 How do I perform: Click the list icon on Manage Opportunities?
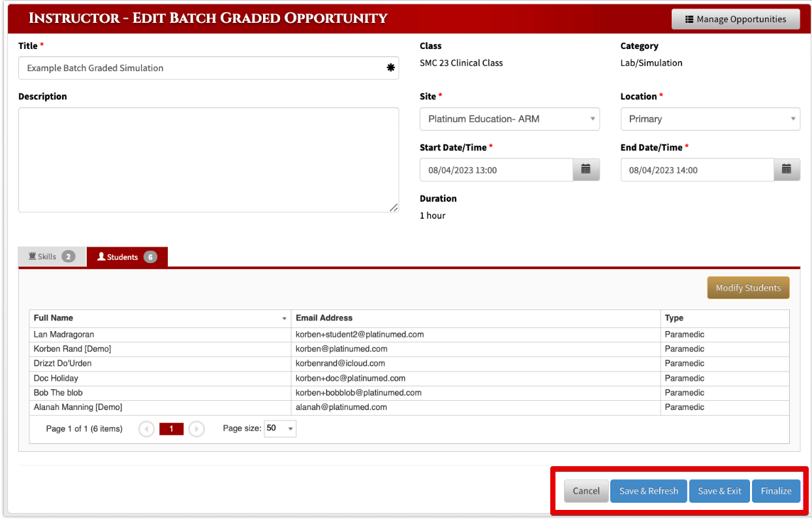pyautogui.click(x=689, y=20)
